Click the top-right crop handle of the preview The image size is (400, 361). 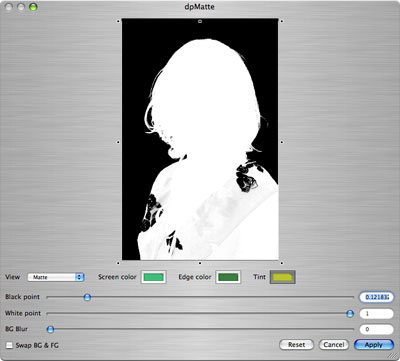click(x=282, y=21)
